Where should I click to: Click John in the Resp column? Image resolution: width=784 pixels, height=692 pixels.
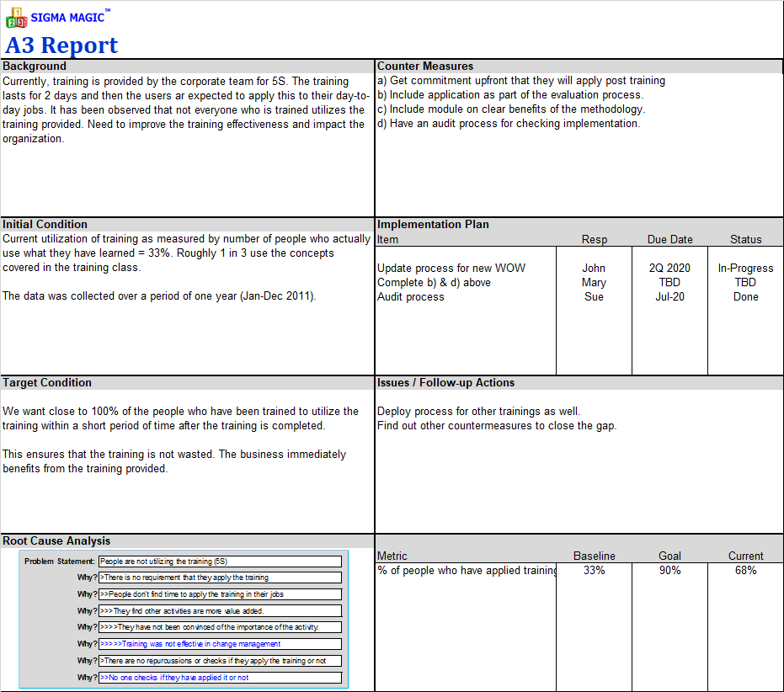click(x=594, y=268)
